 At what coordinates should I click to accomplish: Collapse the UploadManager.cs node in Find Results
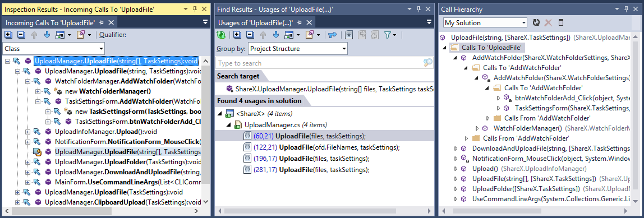(229, 124)
